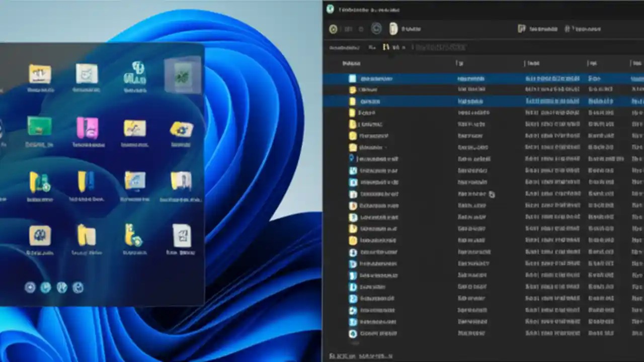
Task: Click the vertical scrollbar of the file list
Action: coord(641,201)
